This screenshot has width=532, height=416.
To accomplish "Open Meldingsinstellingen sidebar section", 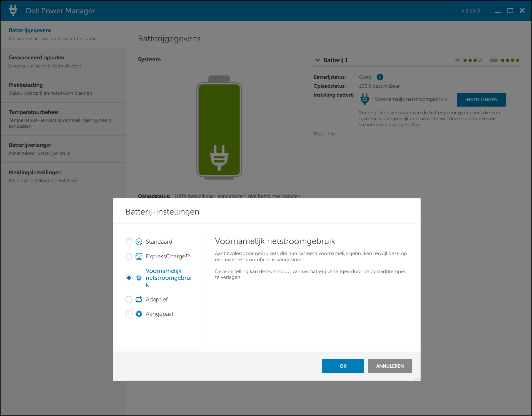I will pos(63,176).
